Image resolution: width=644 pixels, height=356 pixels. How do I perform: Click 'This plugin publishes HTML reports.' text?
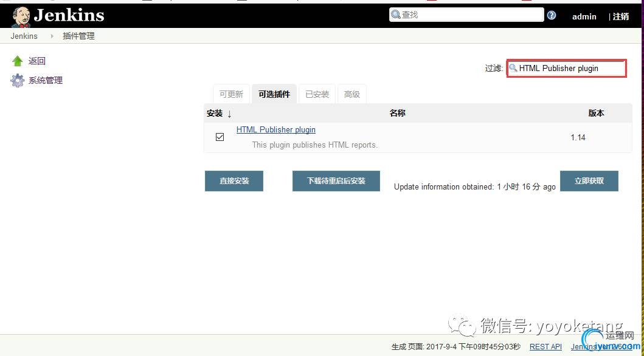[315, 145]
